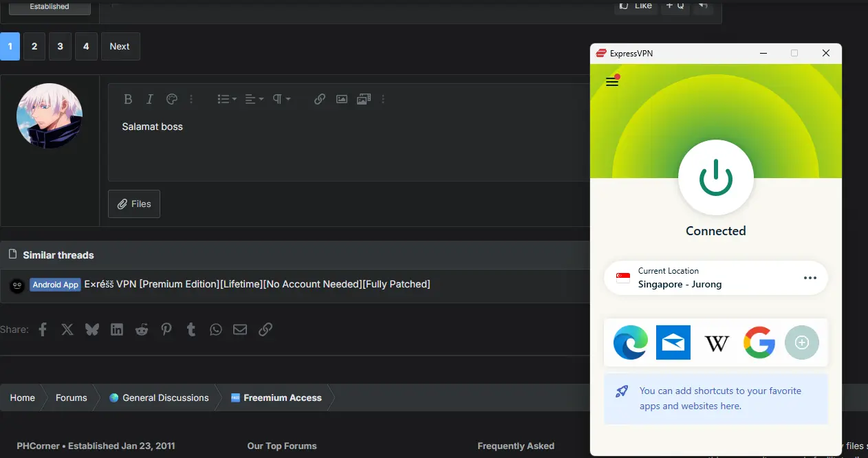Share the thread on X
Image resolution: width=868 pixels, height=458 pixels.
(67, 329)
